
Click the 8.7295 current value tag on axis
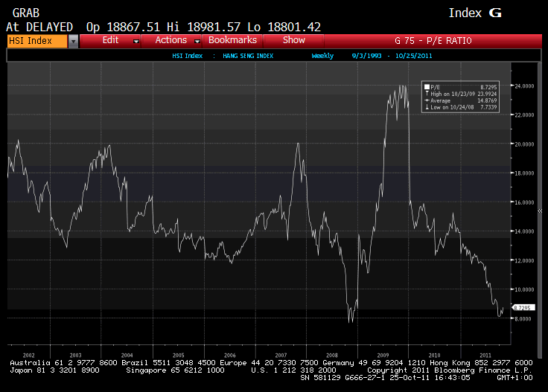pyautogui.click(x=524, y=307)
